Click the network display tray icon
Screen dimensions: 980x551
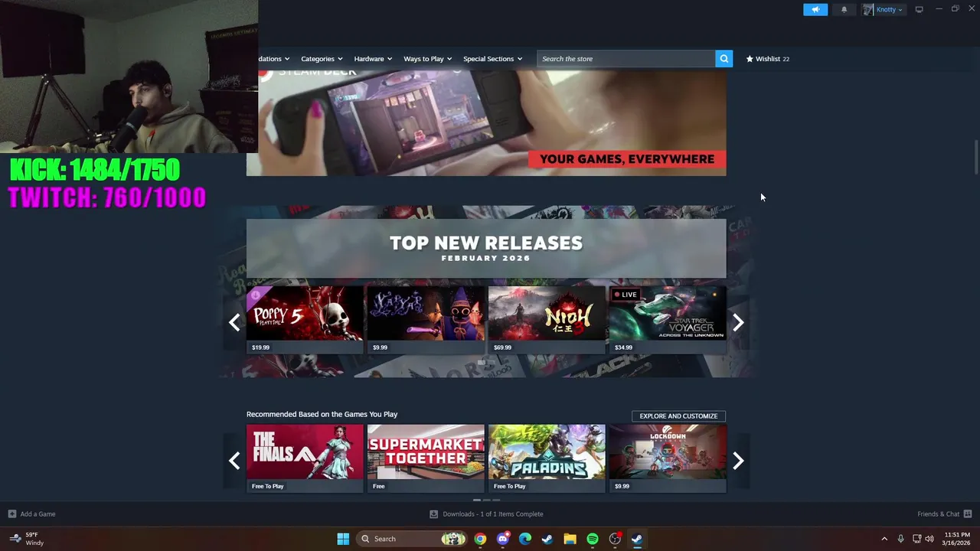tap(916, 539)
